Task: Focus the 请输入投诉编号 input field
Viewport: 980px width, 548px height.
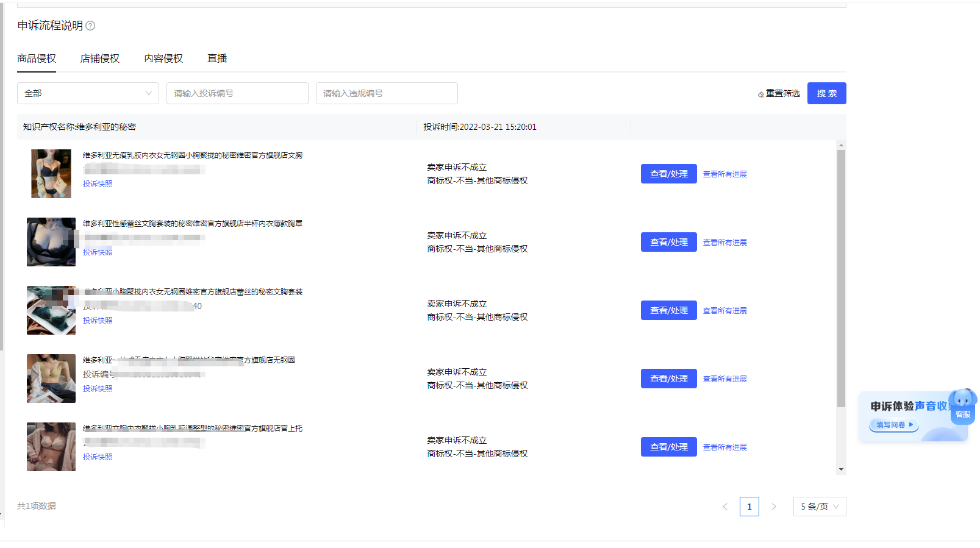Action: coord(237,93)
